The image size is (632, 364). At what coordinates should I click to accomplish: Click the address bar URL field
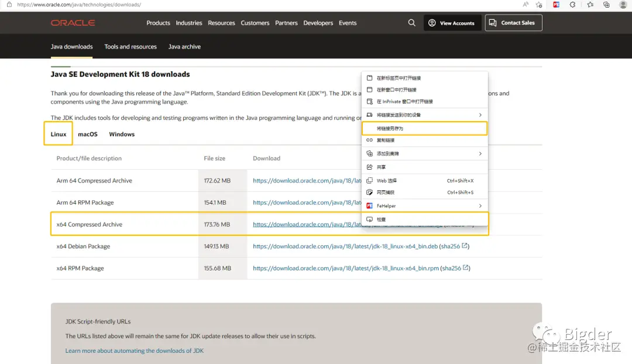(79, 5)
